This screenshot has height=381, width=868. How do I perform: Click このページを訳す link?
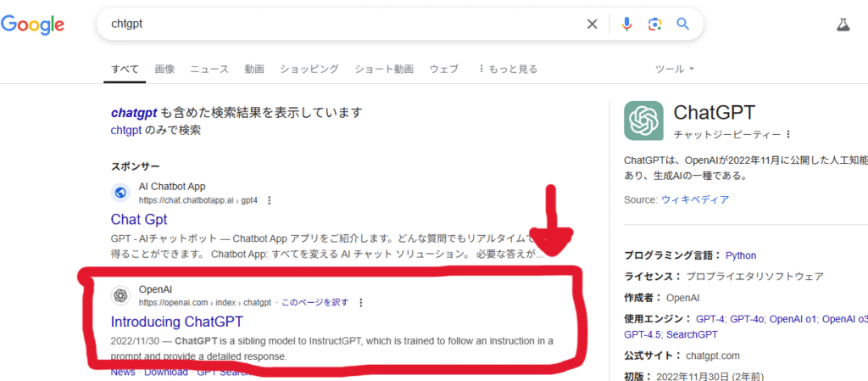[315, 303]
